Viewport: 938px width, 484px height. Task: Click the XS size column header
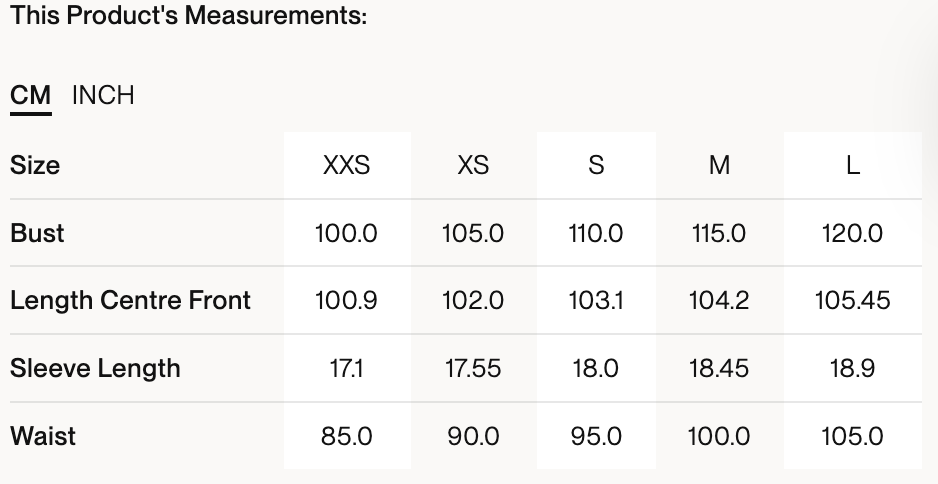(473, 166)
